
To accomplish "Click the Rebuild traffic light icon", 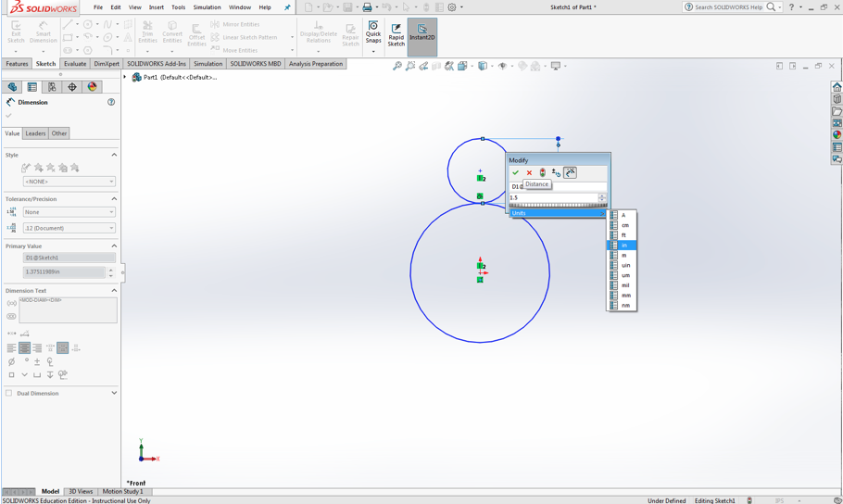I will coord(543,172).
